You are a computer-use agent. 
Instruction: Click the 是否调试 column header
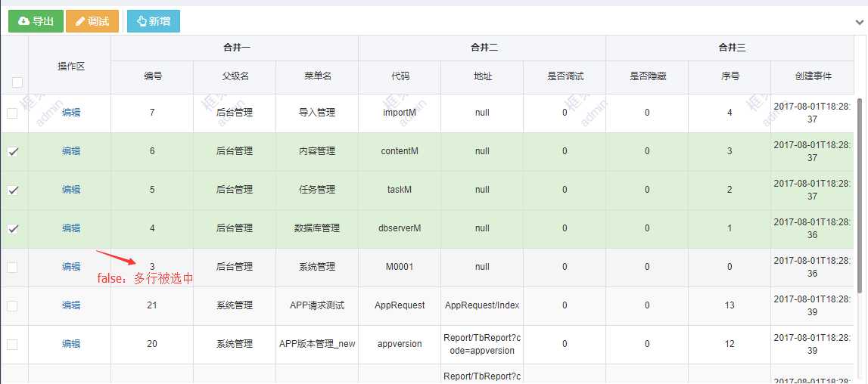(x=565, y=77)
